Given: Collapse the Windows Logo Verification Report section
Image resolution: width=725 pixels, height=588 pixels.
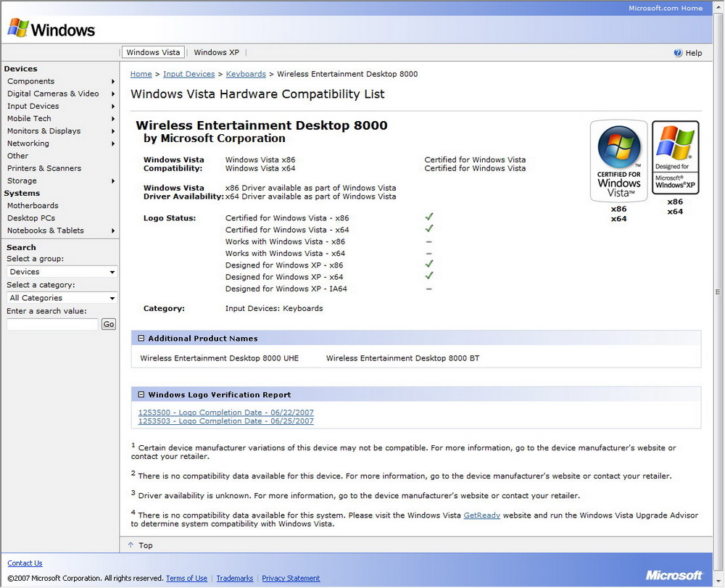Looking at the screenshot, I should (141, 394).
